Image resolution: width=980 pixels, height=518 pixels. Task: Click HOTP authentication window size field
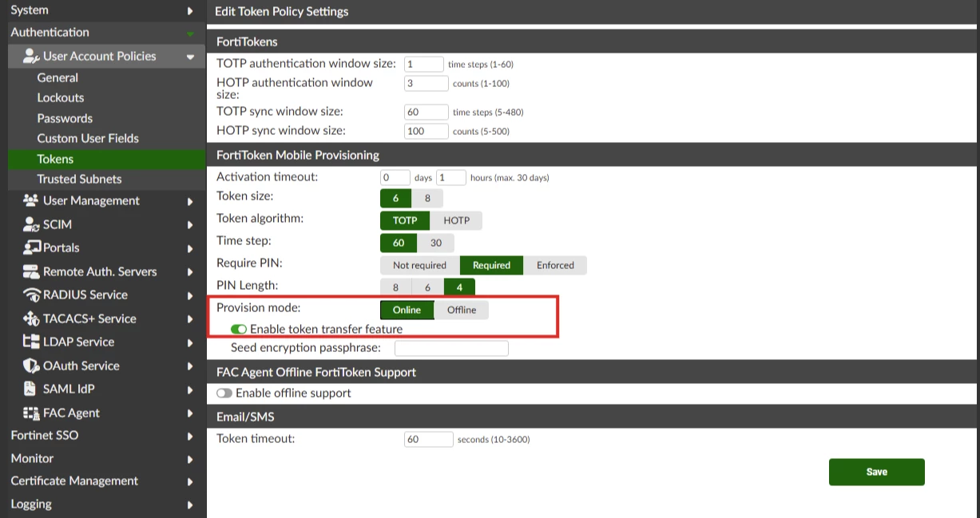[427, 83]
